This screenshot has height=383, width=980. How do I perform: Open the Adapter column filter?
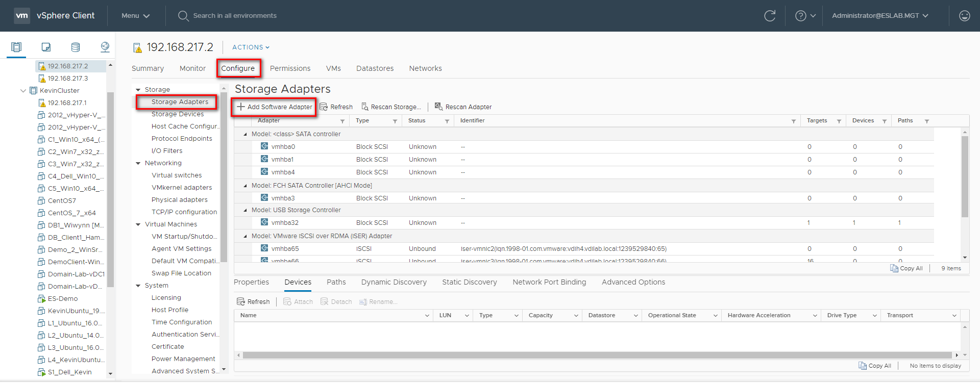click(342, 121)
